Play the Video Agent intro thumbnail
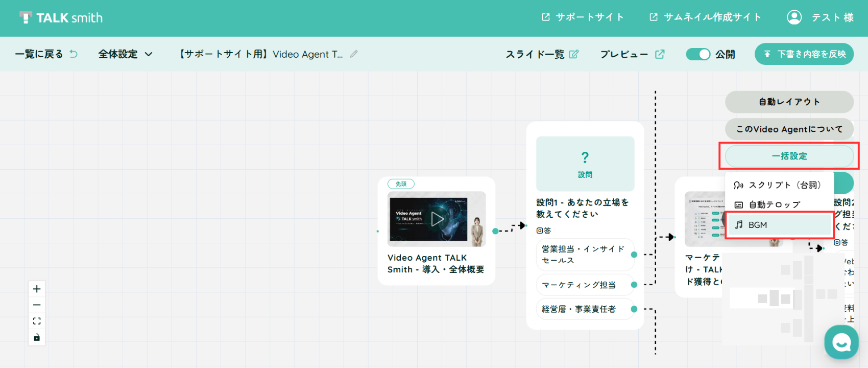This screenshot has width=868, height=368. [437, 219]
